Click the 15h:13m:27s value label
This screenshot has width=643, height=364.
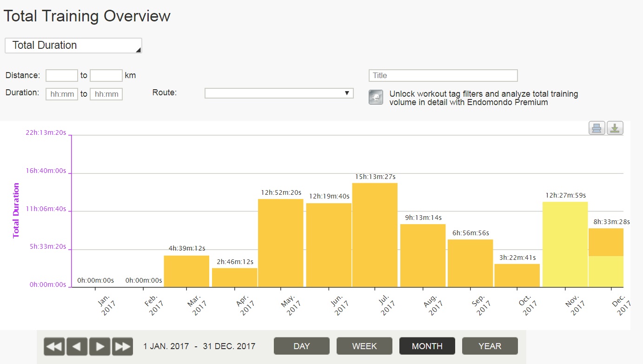(x=375, y=177)
